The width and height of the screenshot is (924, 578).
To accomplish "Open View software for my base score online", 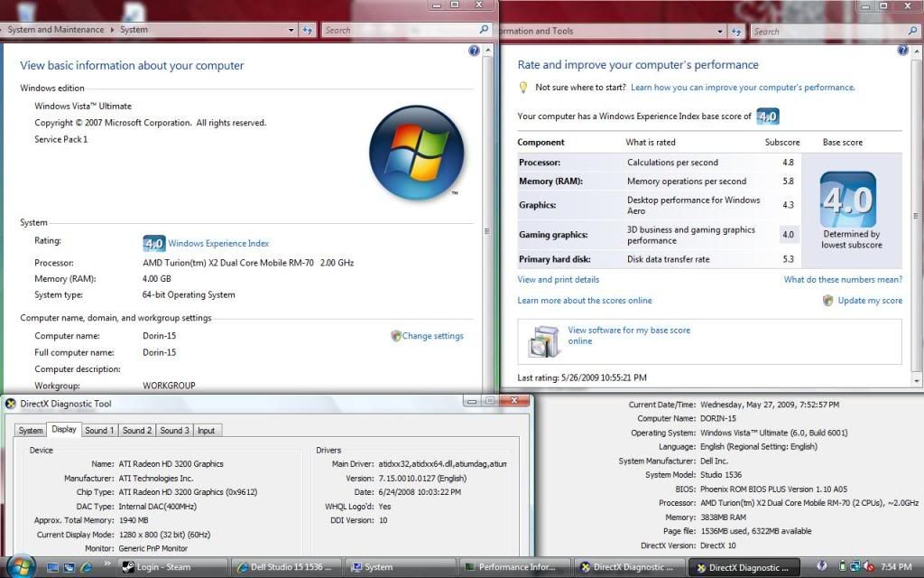I will pyautogui.click(x=629, y=336).
